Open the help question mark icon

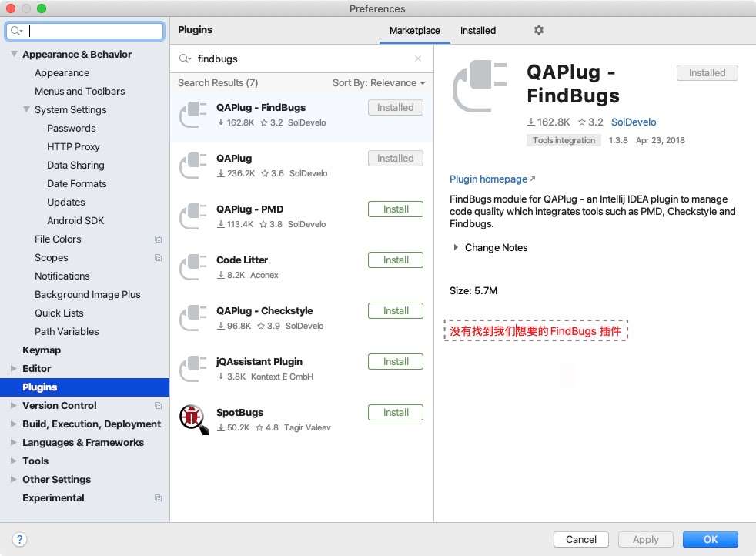[19, 539]
